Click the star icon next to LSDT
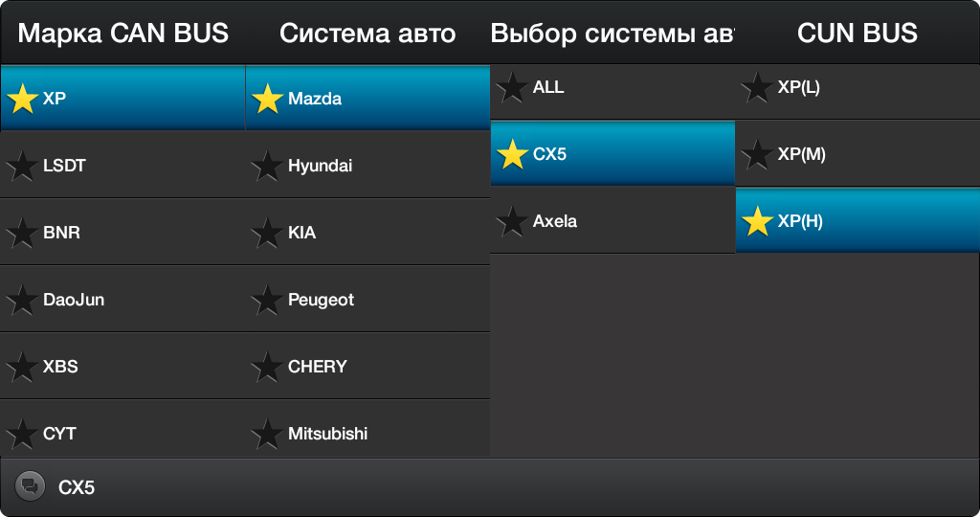Image resolution: width=980 pixels, height=517 pixels. 22,166
